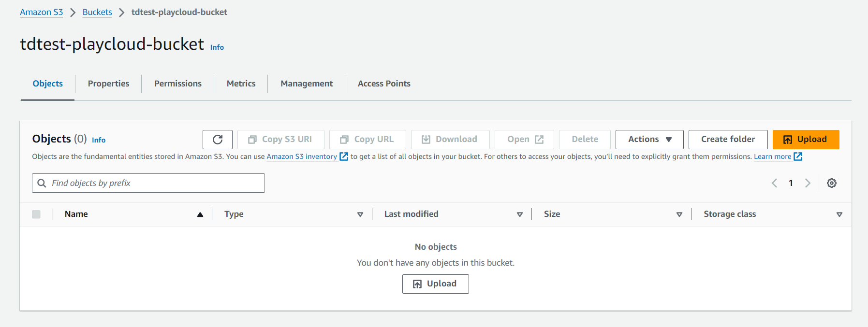Click the refresh objects icon button

point(218,140)
